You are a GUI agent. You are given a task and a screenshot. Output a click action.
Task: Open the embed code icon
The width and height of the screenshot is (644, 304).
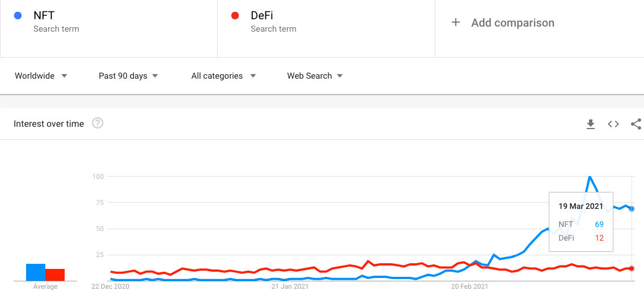(x=613, y=124)
